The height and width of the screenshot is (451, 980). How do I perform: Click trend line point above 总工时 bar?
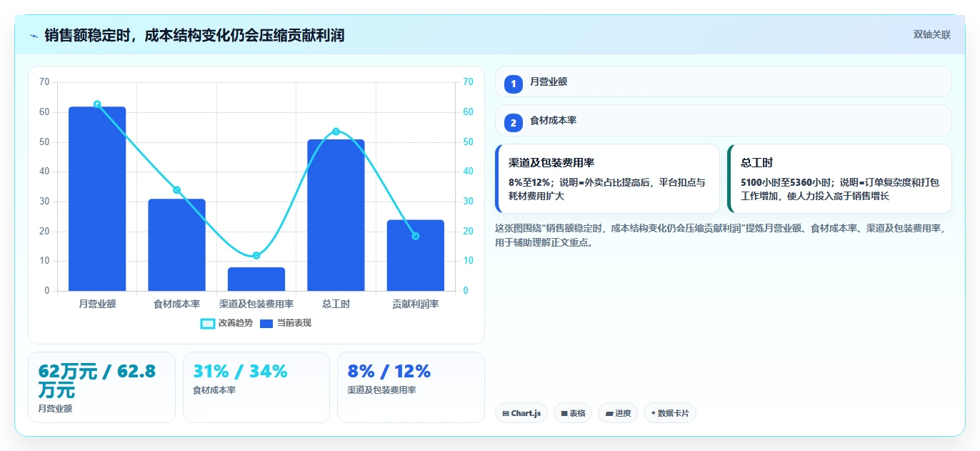point(336,132)
